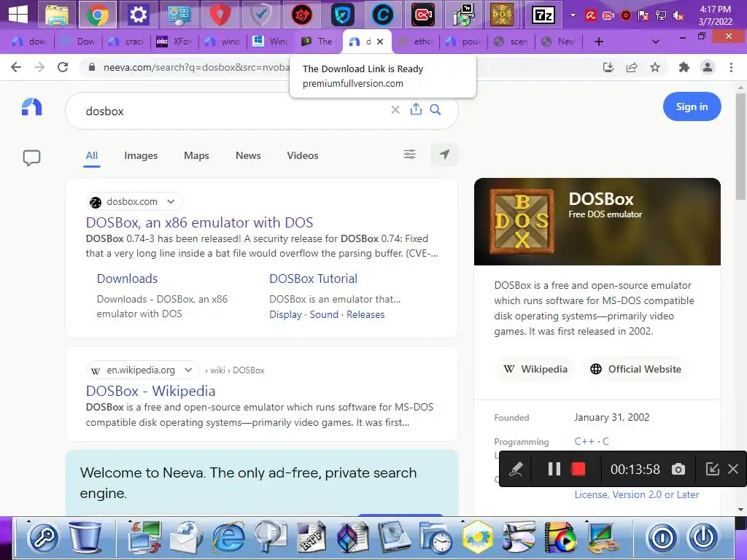This screenshot has height=560, width=747.
Task: Click the DOSBox logo thumbnail in panel
Action: [x=522, y=222]
